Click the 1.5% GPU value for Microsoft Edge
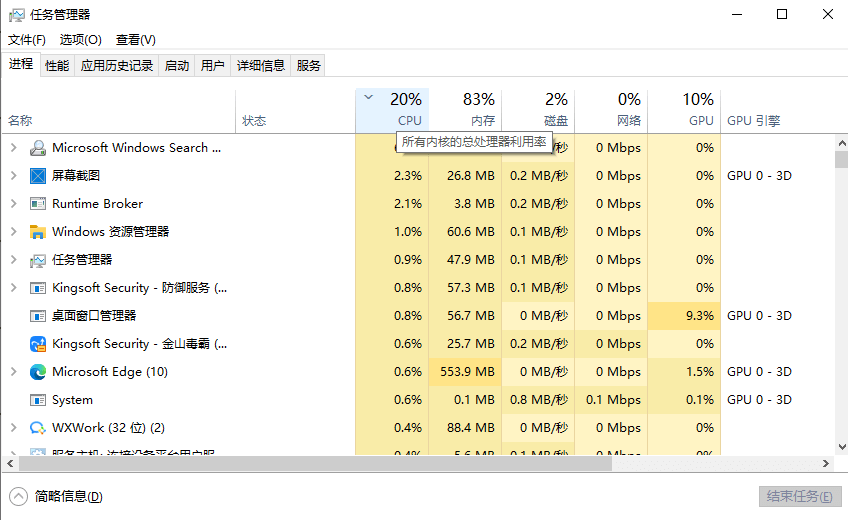The height and width of the screenshot is (520, 848). pyautogui.click(x=700, y=372)
